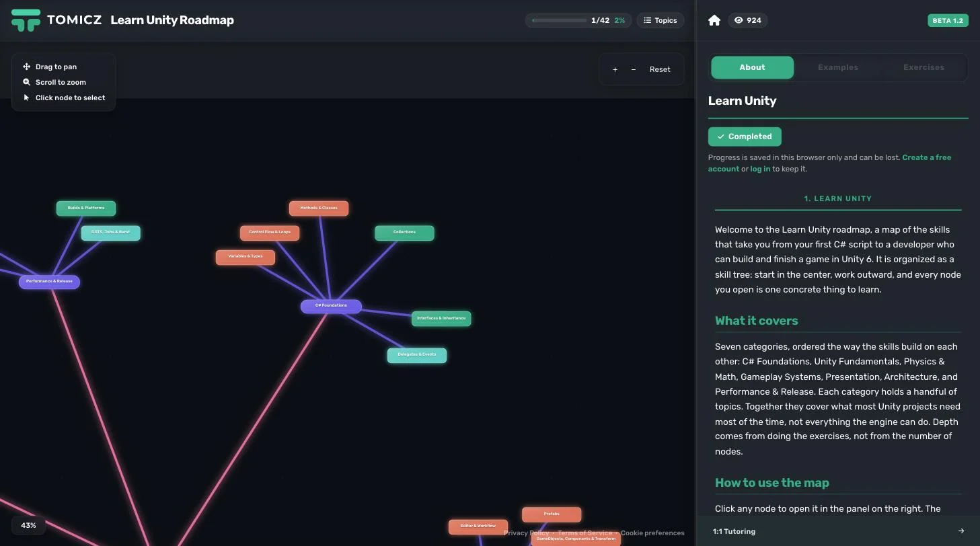Select the Control Flow & Loops node
Image resolution: width=980 pixels, height=546 pixels.
click(270, 233)
